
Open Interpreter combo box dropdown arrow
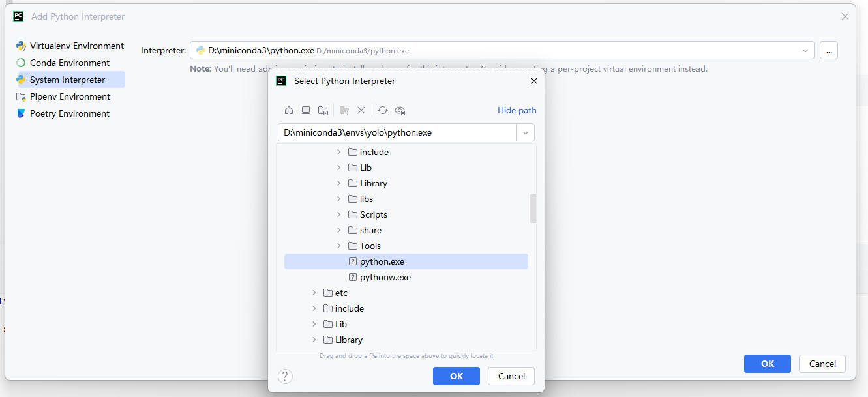click(x=805, y=50)
